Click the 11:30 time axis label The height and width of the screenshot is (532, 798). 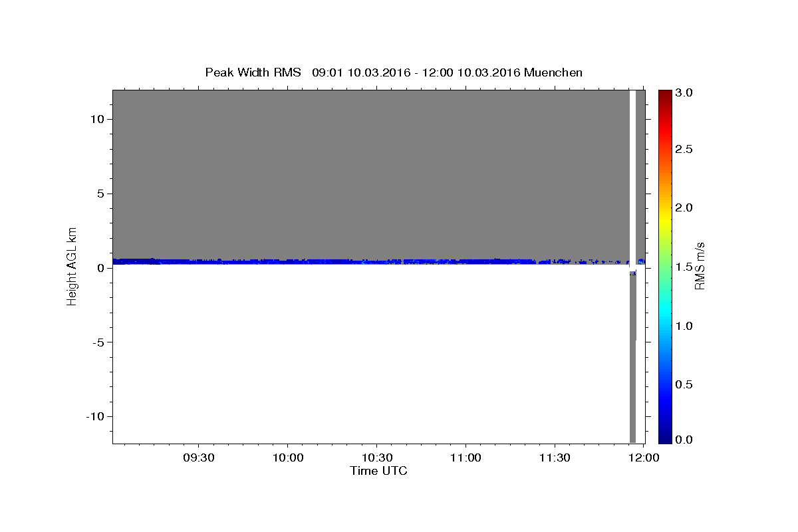pyautogui.click(x=555, y=458)
